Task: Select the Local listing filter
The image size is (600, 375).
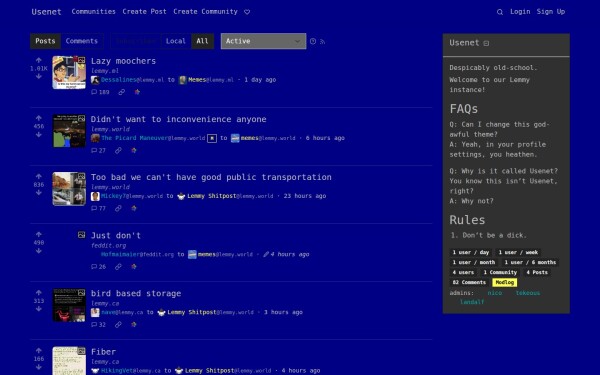Action: pyautogui.click(x=176, y=41)
